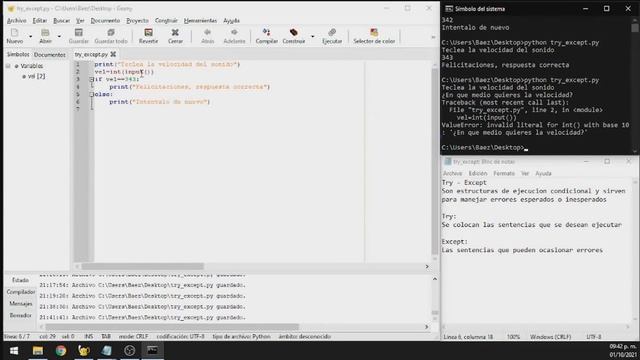Image resolution: width=640 pixels, height=360 pixels.
Task: Open the Windows Start menu
Action: click(14, 351)
